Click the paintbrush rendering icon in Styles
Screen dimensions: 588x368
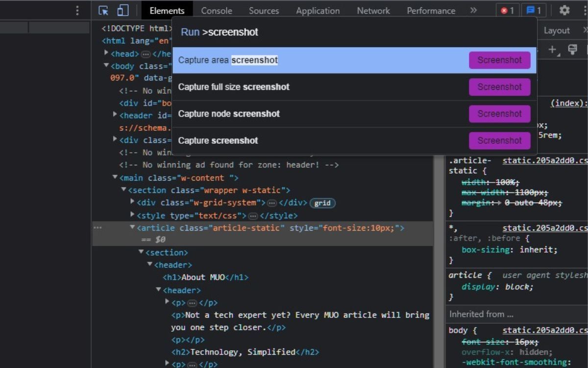(572, 49)
